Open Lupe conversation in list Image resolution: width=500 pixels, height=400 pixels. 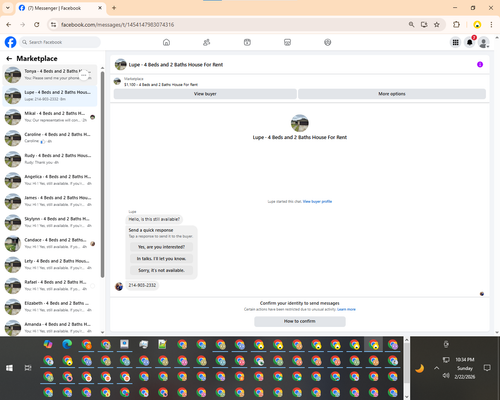(x=50, y=96)
